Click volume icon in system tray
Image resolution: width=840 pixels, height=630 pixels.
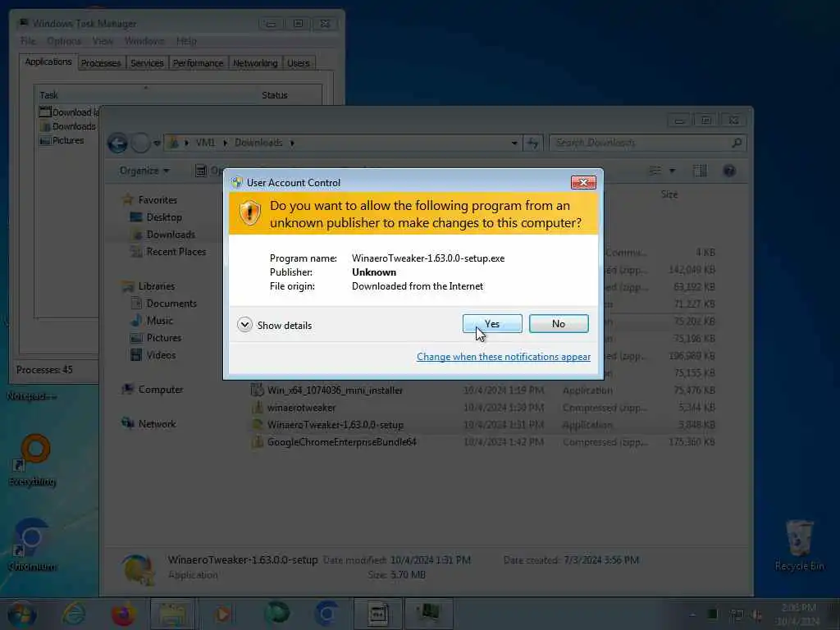tap(757, 614)
